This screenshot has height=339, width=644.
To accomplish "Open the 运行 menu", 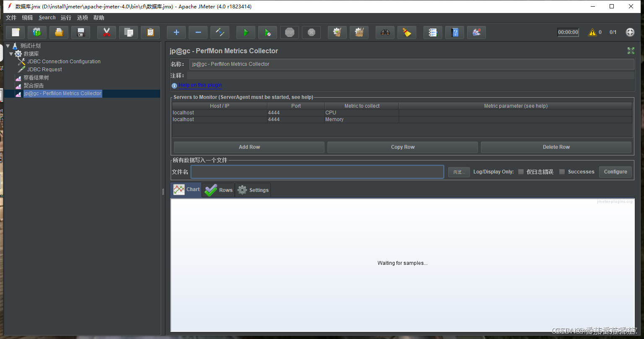I will (x=66, y=18).
